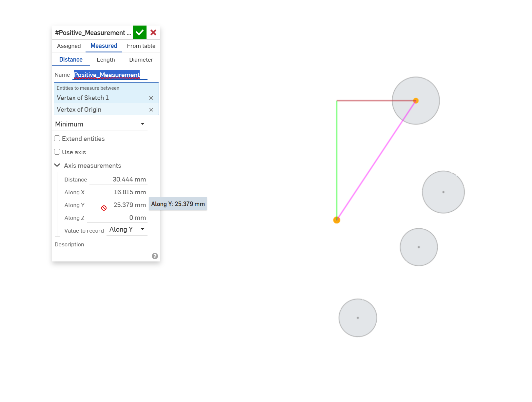Click the Along Z value 0 mm
This screenshot has height=402, width=532.
click(138, 218)
